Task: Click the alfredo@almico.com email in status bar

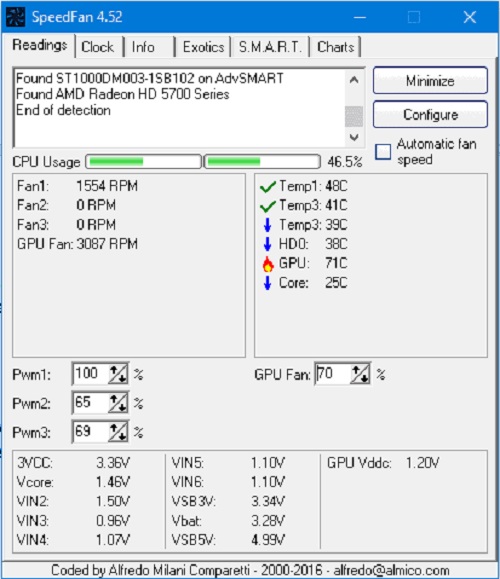Action: coord(391,570)
